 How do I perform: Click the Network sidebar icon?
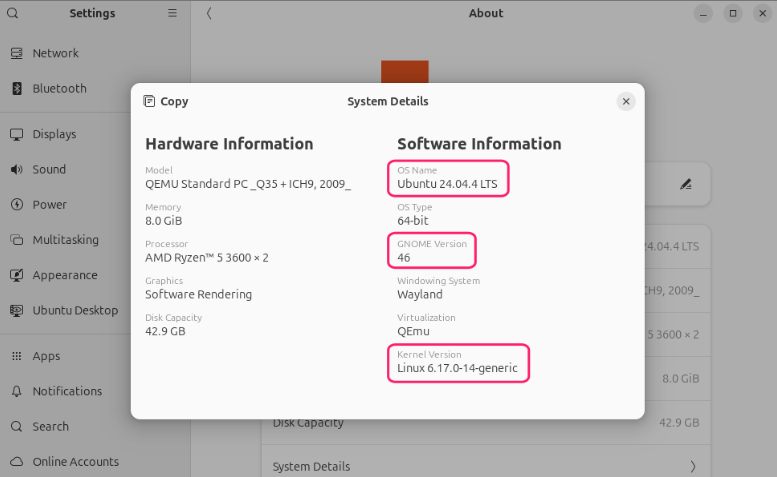coord(16,53)
